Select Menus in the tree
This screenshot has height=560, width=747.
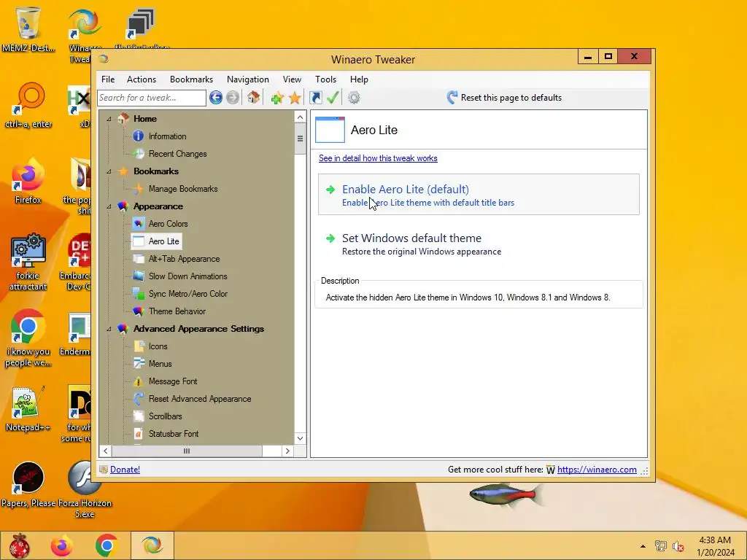(160, 364)
